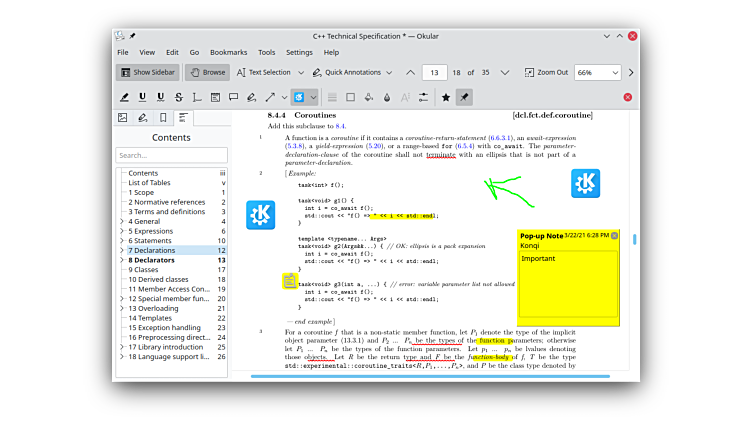Pick the Freehand Line annotation tool
752x423 pixels.
(251, 97)
